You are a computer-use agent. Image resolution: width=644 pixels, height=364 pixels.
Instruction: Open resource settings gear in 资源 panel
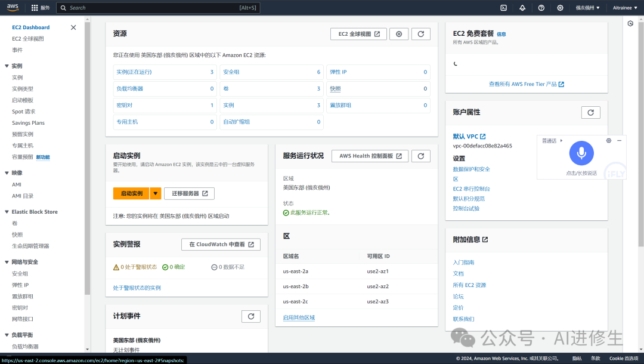pyautogui.click(x=399, y=34)
